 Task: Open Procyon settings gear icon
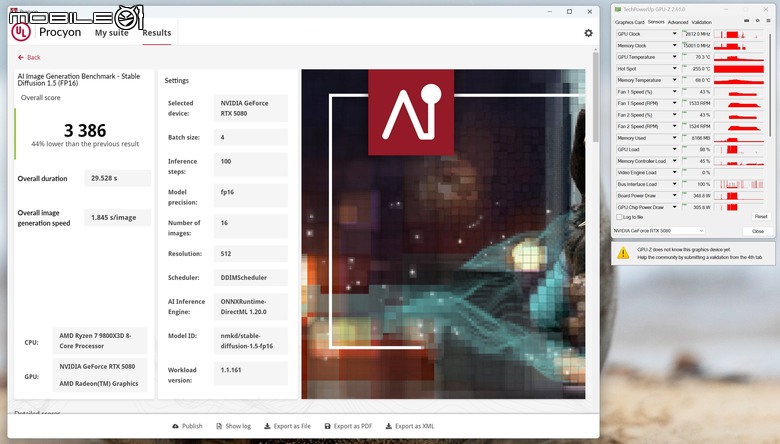(588, 33)
